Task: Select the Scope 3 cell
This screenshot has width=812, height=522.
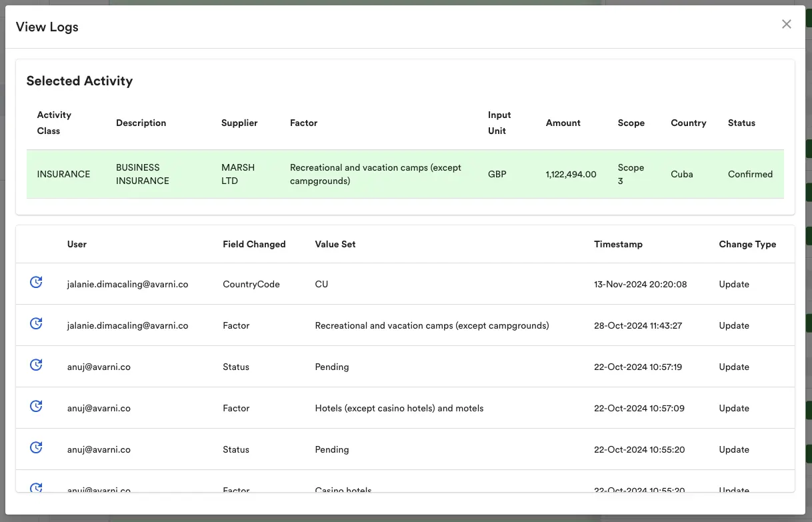Action: (631, 174)
